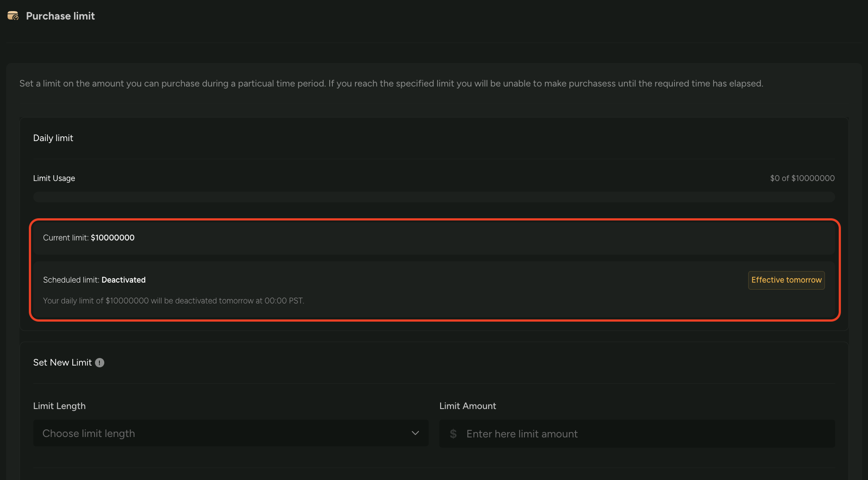Viewport: 868px width, 480px height.
Task: Select the Purchase limit page title
Action: tap(60, 16)
